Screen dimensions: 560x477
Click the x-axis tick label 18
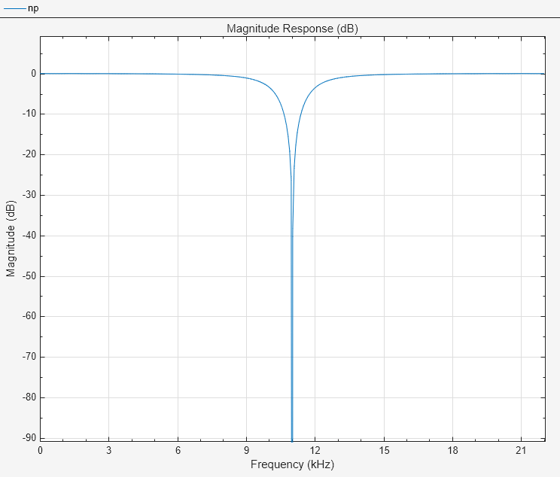452,451
